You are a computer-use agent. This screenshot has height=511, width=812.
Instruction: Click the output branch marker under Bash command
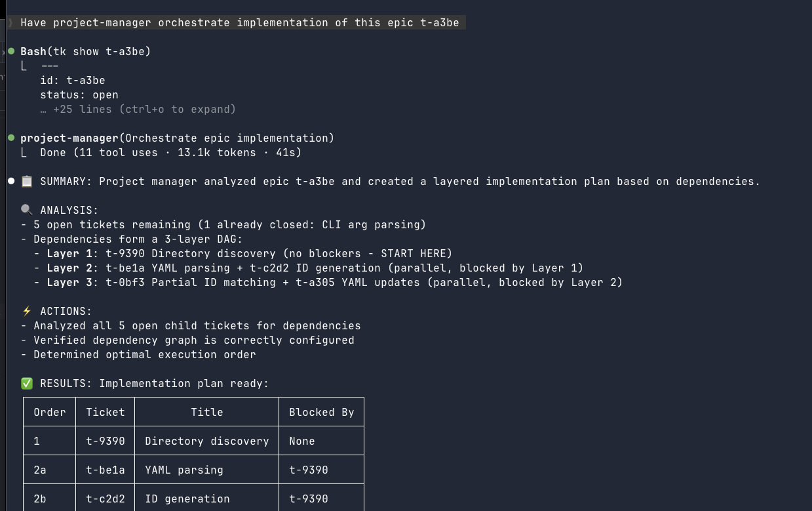(x=24, y=66)
